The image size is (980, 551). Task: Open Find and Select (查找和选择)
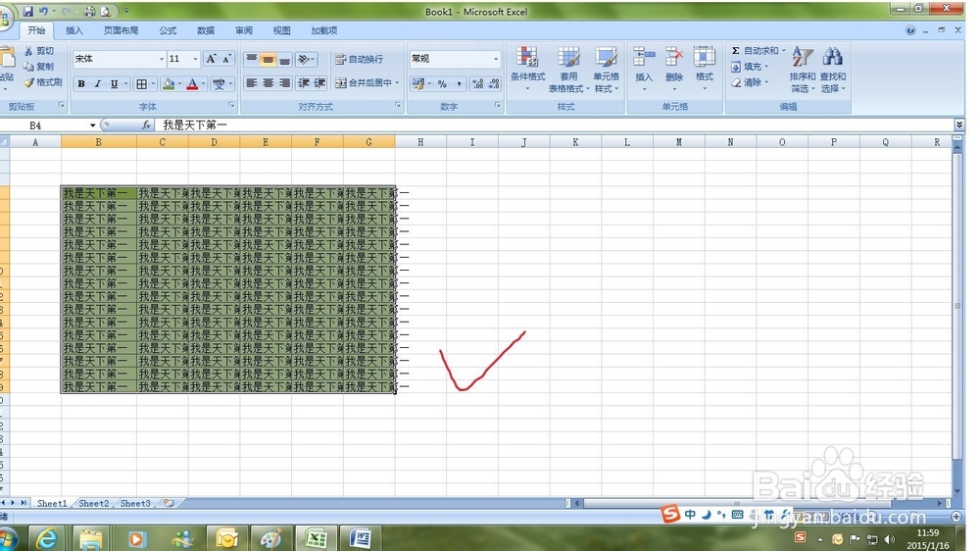click(x=832, y=69)
